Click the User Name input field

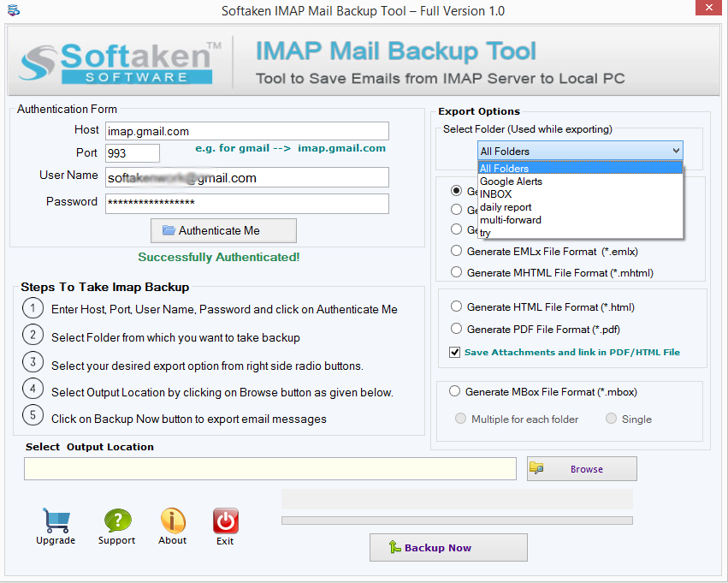[247, 177]
